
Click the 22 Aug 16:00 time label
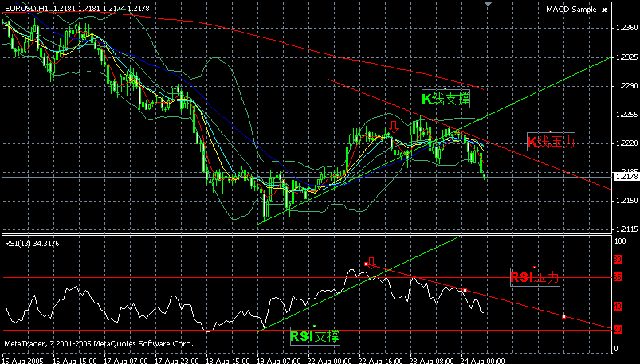381,361
